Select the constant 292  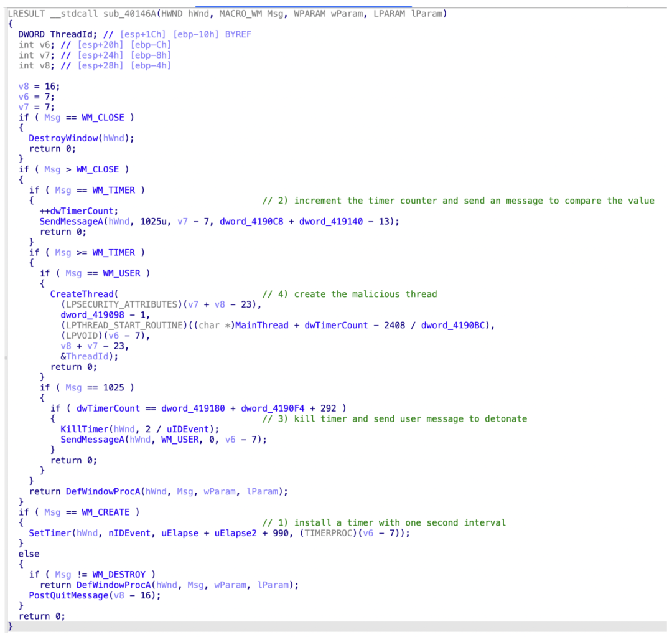329,408
